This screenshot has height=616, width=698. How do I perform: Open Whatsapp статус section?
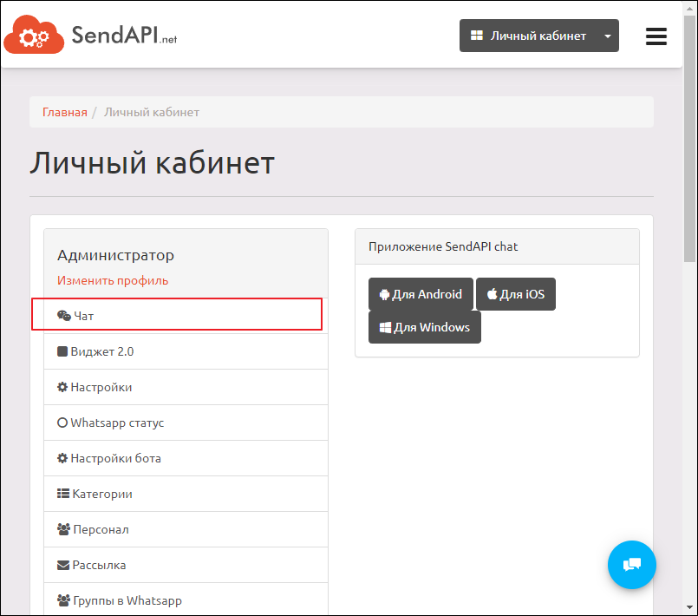pyautogui.click(x=116, y=423)
